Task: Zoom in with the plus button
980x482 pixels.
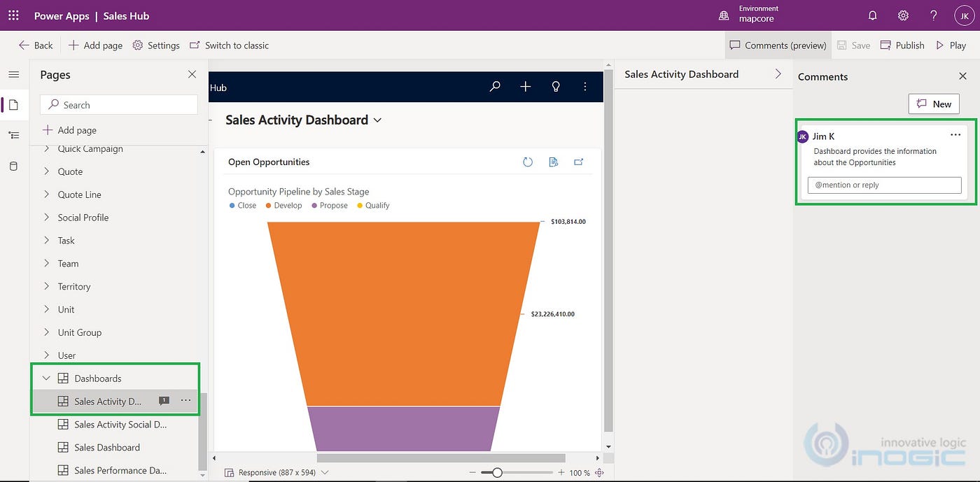Action: 561,473
